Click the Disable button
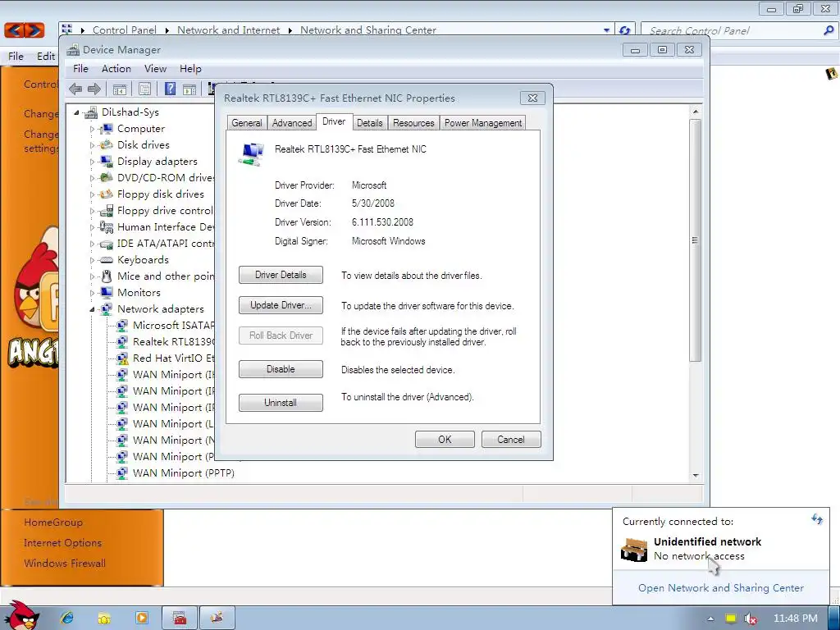Image resolution: width=840 pixels, height=630 pixels. [x=281, y=369]
